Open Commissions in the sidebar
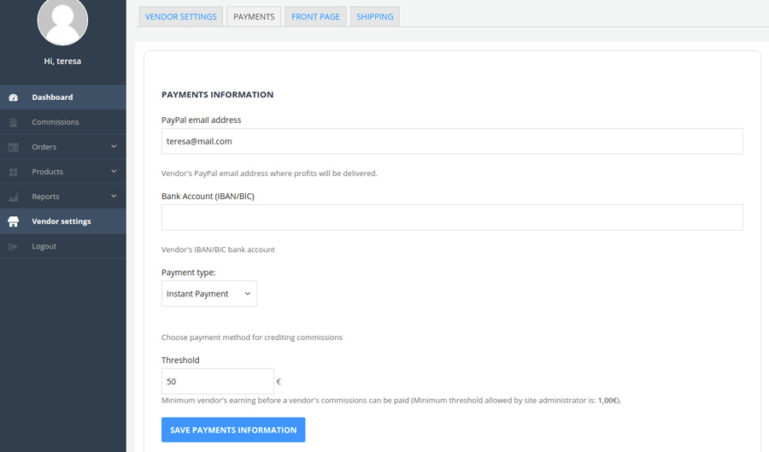The image size is (769, 452). (63, 122)
